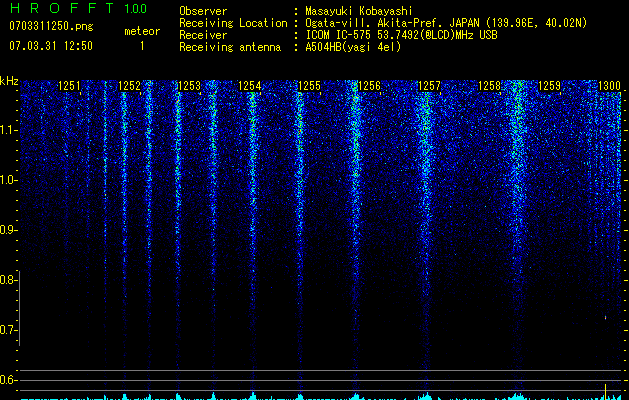
Task: Click the 1.0 kHz axis tick label
Action: (x=7, y=180)
